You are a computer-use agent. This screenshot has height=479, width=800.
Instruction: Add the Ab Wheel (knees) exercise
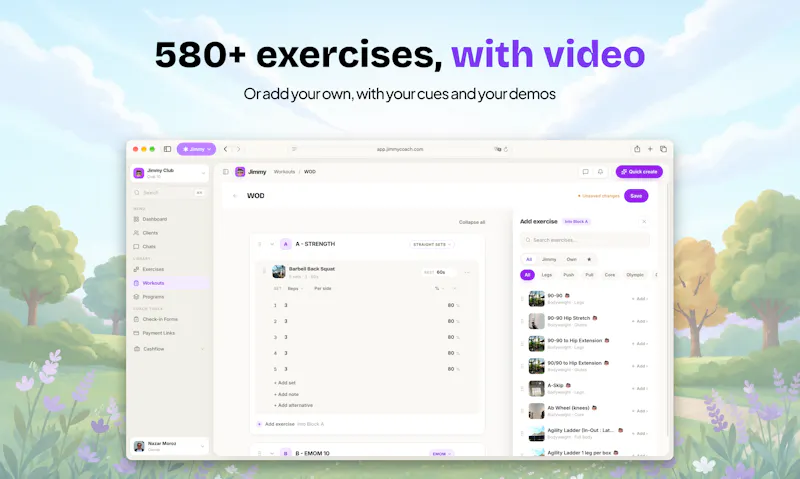tap(640, 411)
